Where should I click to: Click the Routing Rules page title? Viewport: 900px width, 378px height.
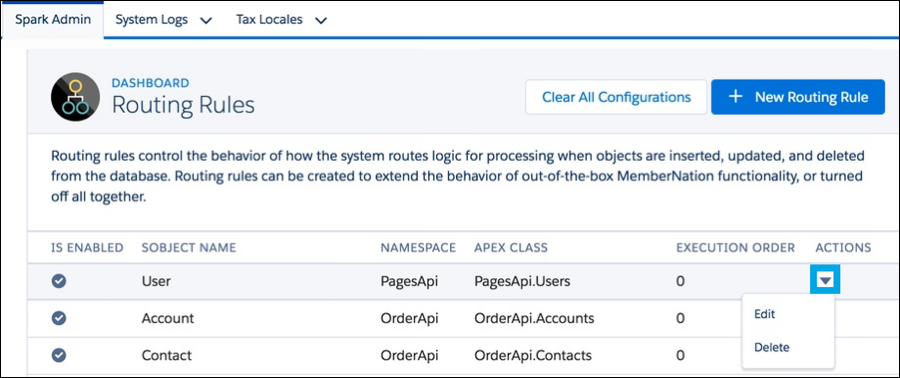[183, 106]
